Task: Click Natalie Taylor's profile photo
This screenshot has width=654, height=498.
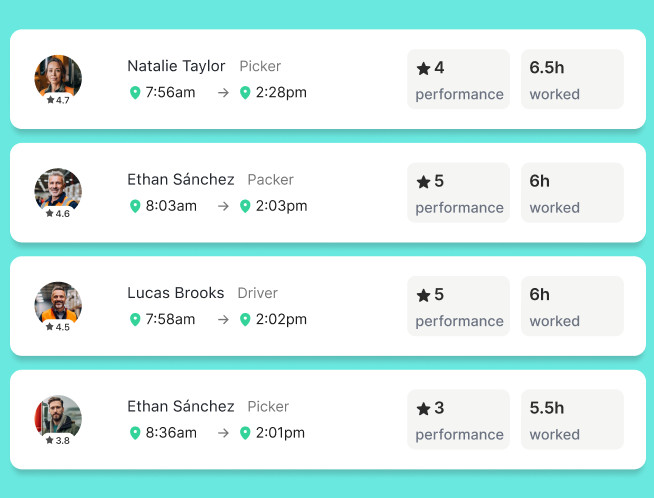Action: pos(58,75)
